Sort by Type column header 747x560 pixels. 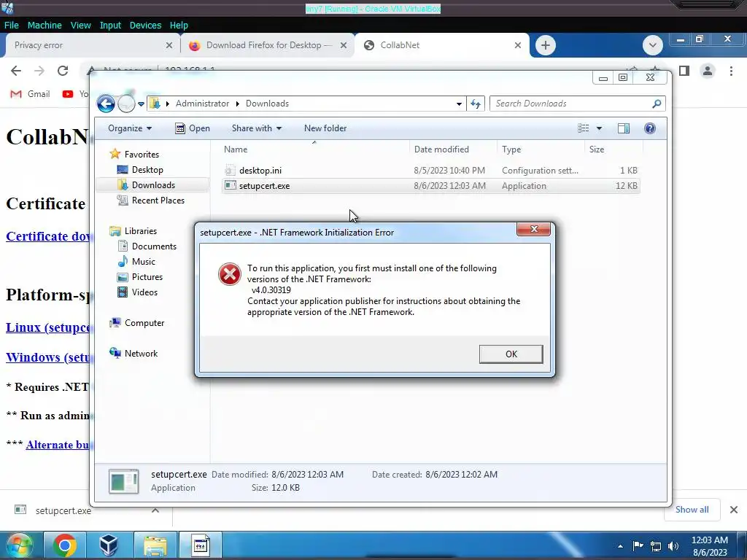click(x=541, y=149)
